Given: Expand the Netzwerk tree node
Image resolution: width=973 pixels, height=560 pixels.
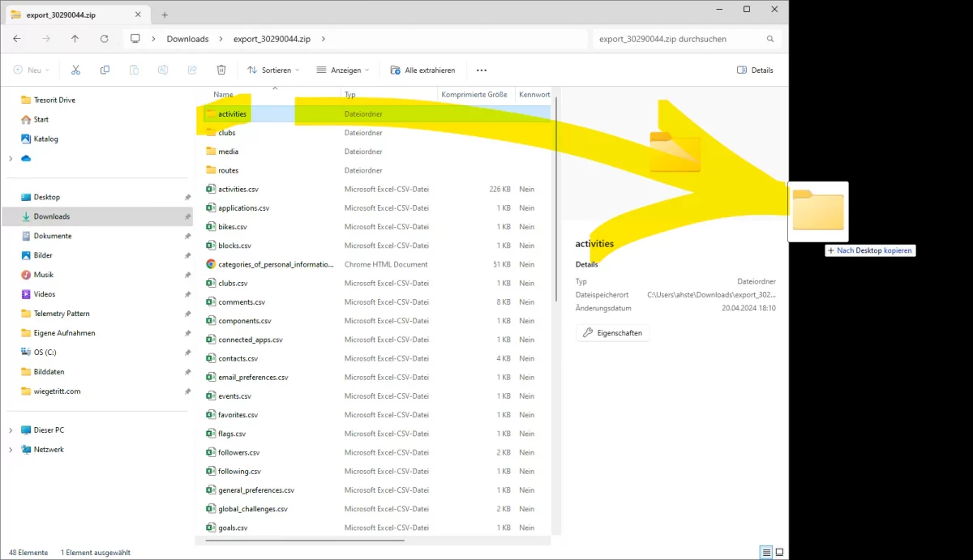Looking at the screenshot, I should [x=11, y=450].
